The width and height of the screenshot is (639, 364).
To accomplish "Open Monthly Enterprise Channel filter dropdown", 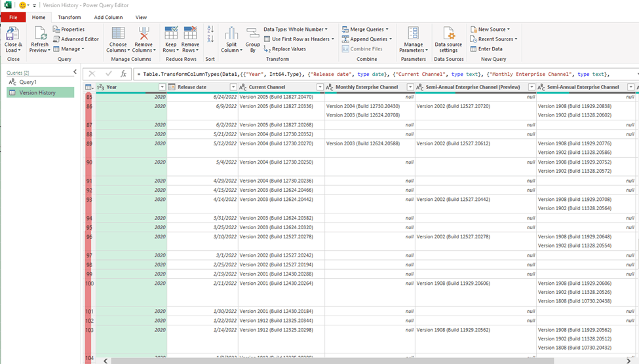I will coord(410,87).
